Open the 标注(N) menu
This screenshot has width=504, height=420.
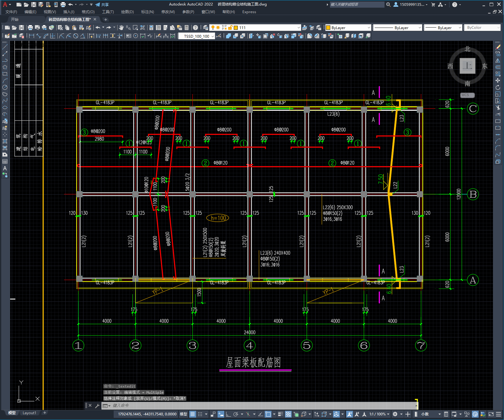click(x=147, y=12)
